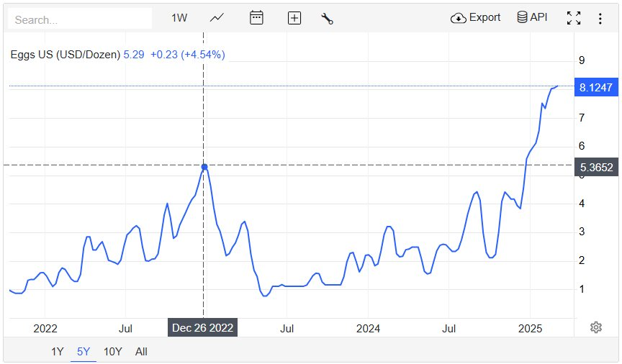Select the 5Y time range
622x364 pixels.
(84, 352)
